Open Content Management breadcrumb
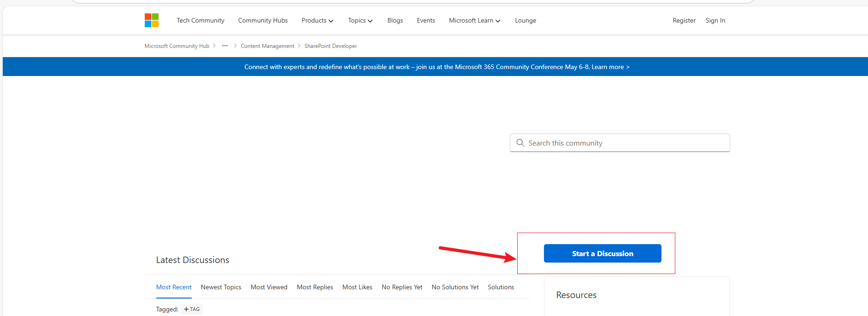This screenshot has width=868, height=316. (x=267, y=46)
